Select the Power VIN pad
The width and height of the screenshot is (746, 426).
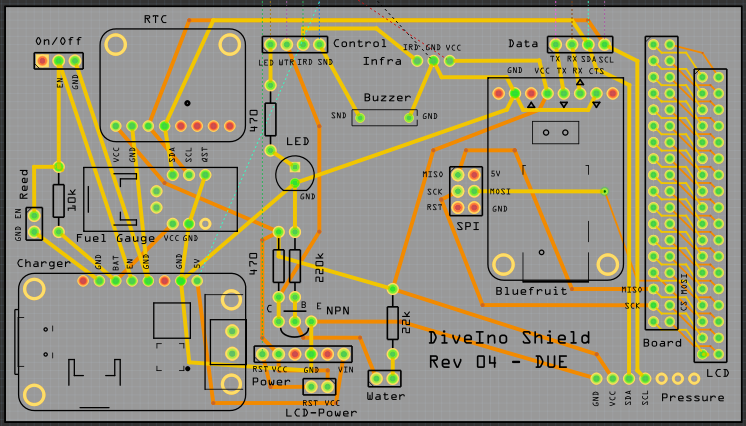(344, 354)
